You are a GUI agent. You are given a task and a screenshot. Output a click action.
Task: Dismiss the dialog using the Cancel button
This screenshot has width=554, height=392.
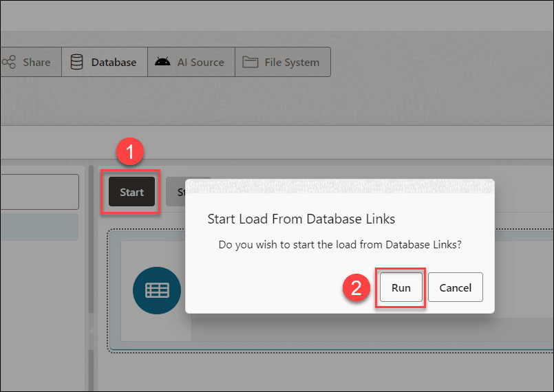[x=455, y=287]
